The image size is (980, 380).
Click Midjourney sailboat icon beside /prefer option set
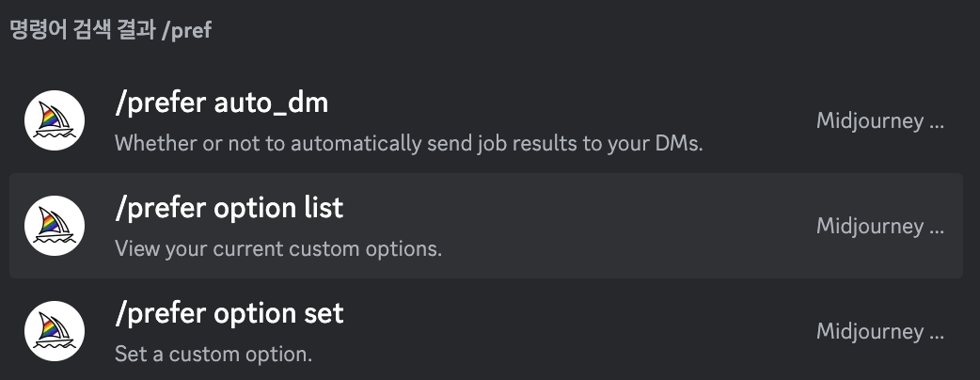pos(55,331)
